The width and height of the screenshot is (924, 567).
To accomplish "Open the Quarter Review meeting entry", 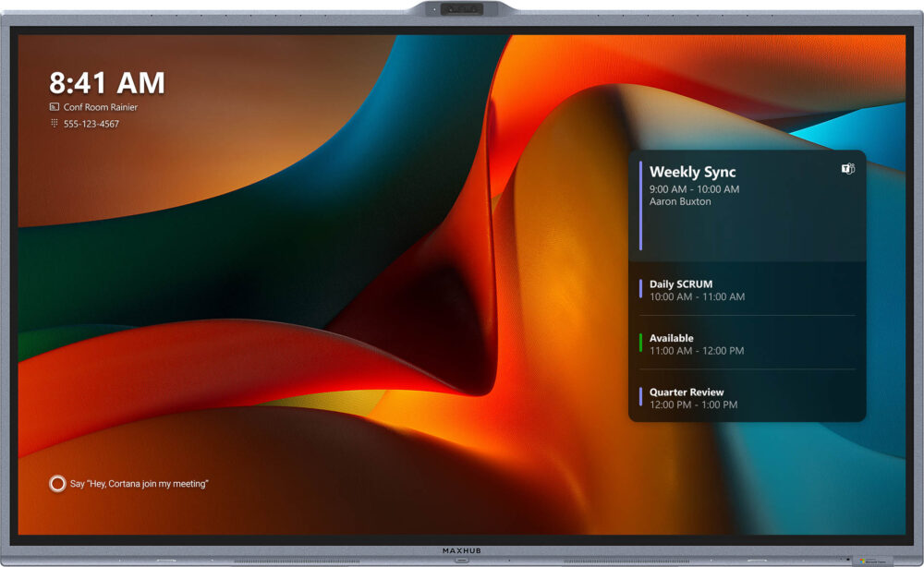I will [x=687, y=392].
